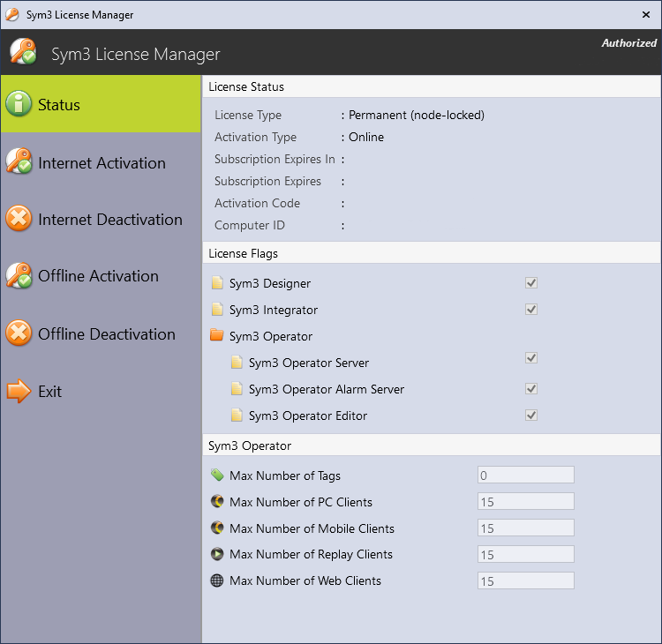
Task: Click the Activation Code label
Action: pyautogui.click(x=257, y=203)
